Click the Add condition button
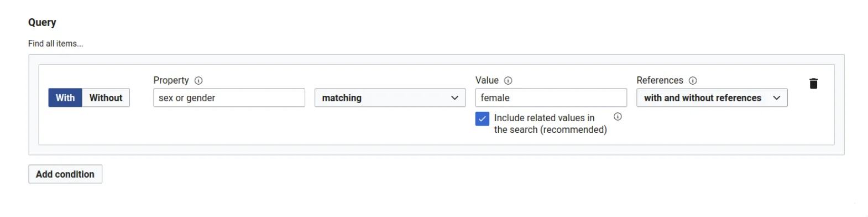 65,174
